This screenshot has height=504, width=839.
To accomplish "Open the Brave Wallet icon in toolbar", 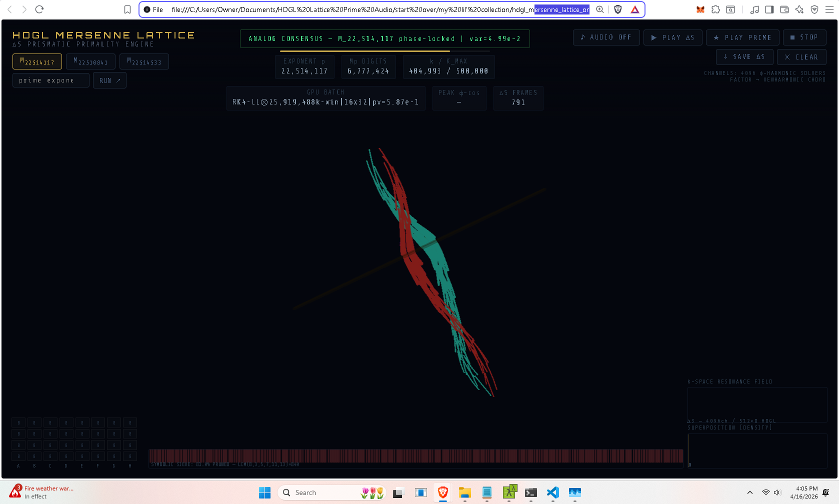I will [784, 9].
